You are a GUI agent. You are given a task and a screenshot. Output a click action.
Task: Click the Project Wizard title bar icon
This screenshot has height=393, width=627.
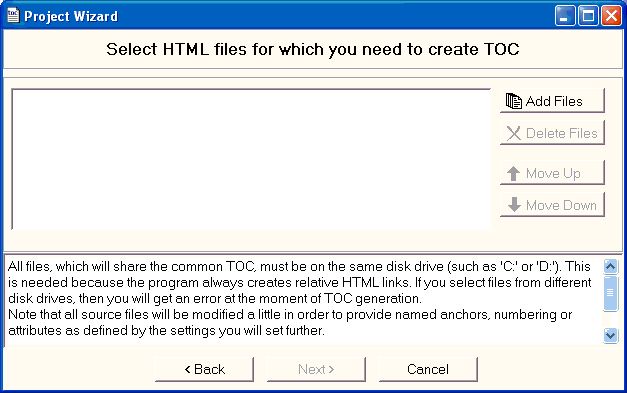[13, 16]
